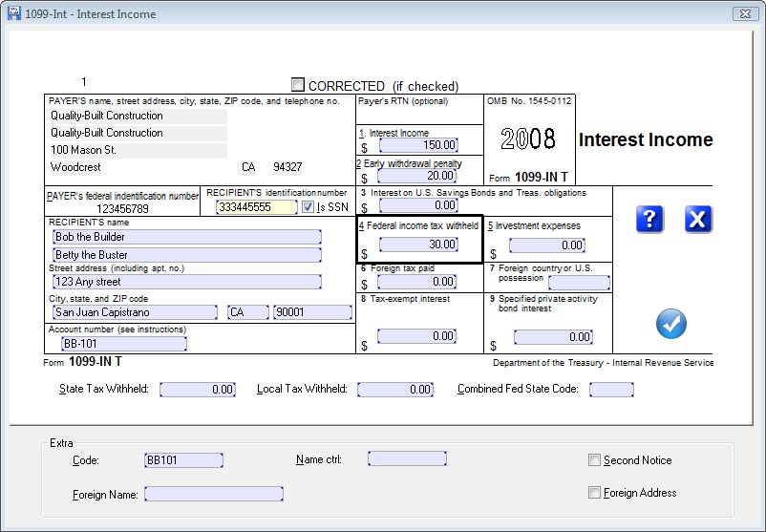766x532 pixels.
Task: Enable the Second Notice checkbox
Action: point(594,460)
